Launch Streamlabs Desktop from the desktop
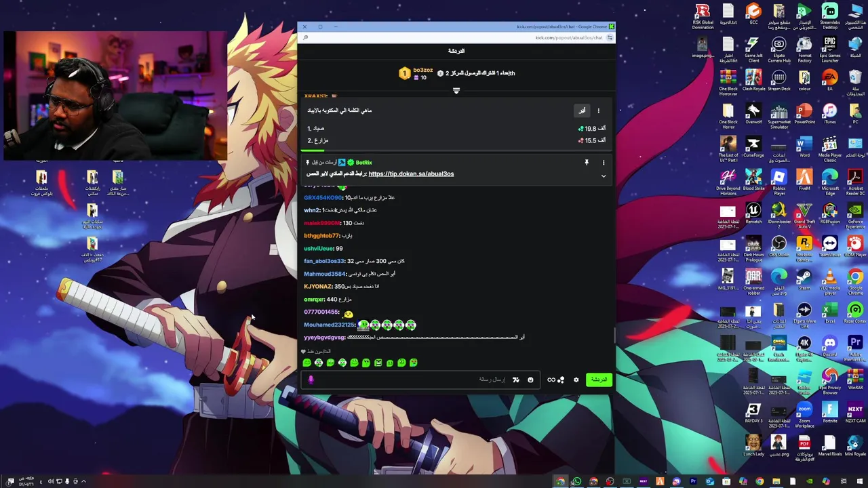 pyautogui.click(x=829, y=17)
